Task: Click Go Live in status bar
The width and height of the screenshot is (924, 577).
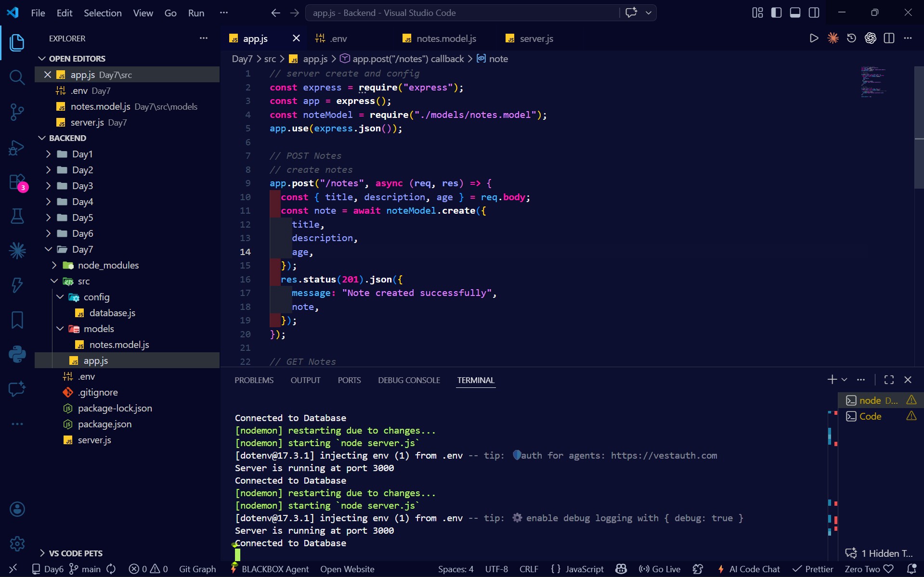Action: click(660, 569)
